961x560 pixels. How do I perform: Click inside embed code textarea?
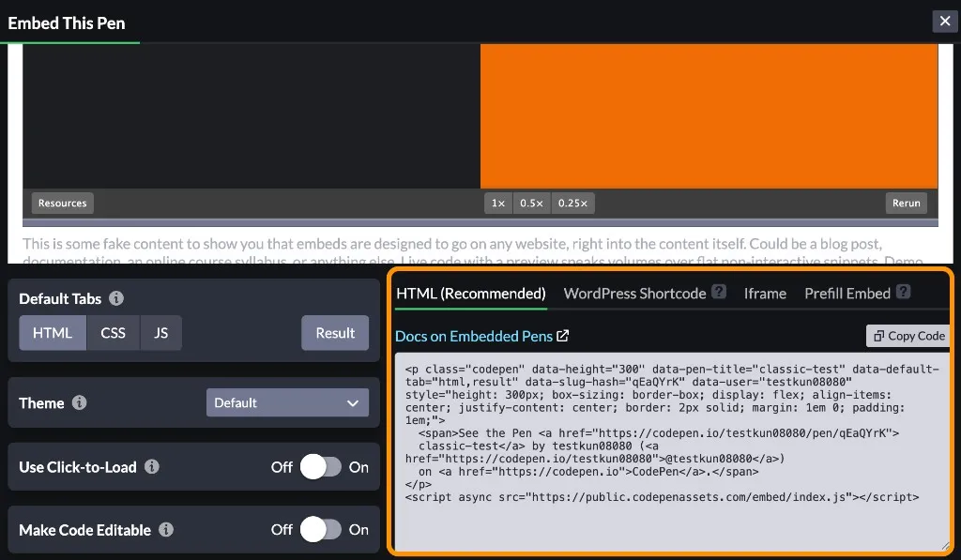tap(672, 452)
